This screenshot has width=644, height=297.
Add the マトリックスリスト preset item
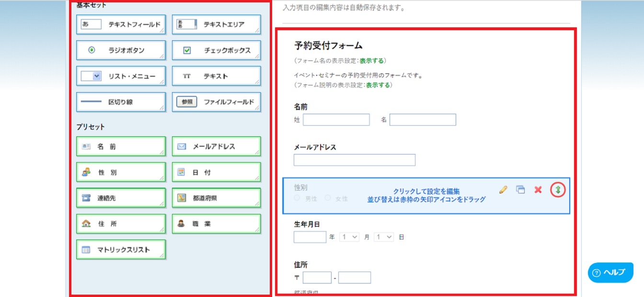(x=121, y=249)
